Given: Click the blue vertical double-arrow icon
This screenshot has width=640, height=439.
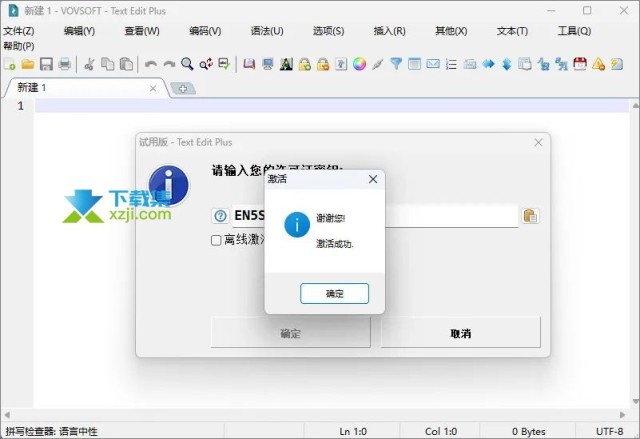Looking at the screenshot, I should pos(507,64).
